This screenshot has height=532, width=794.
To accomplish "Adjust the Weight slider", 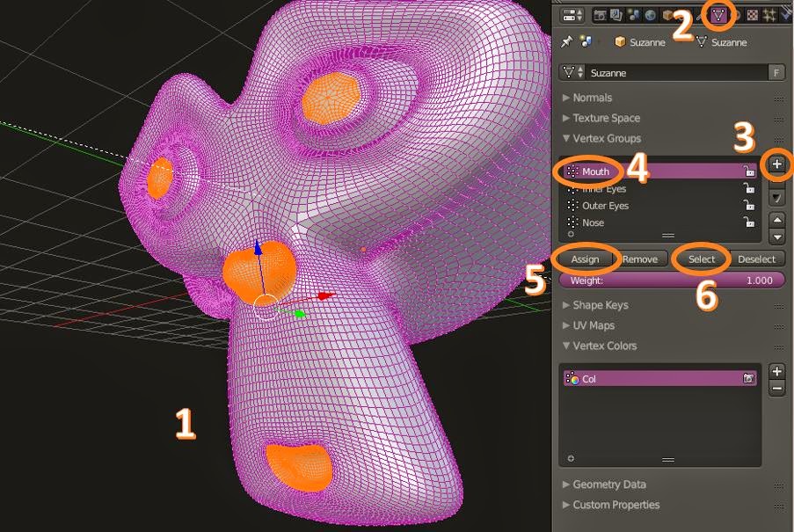I will [x=671, y=280].
